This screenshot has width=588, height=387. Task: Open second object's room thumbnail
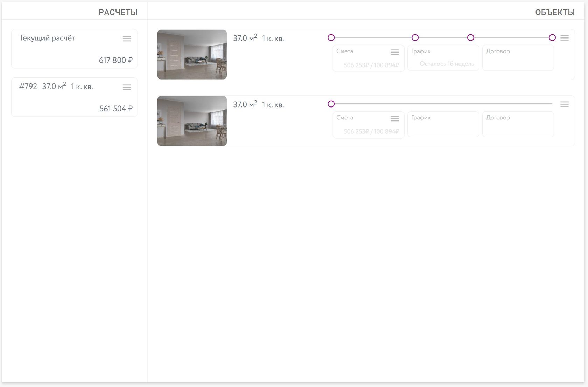(x=192, y=121)
